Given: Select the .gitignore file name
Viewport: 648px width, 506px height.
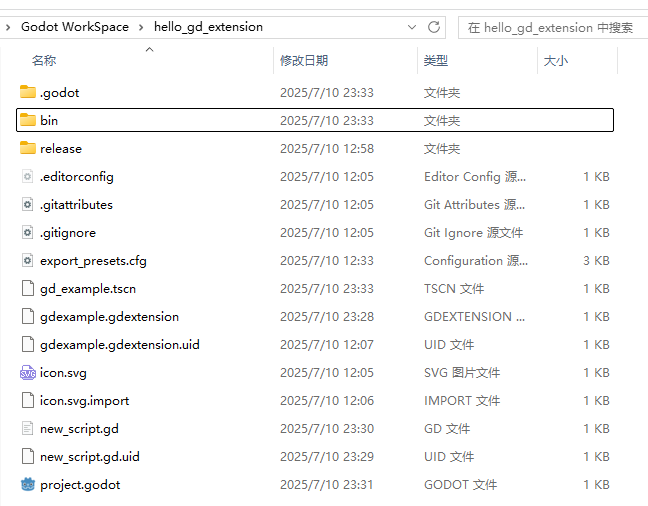Looking at the screenshot, I should pos(68,233).
